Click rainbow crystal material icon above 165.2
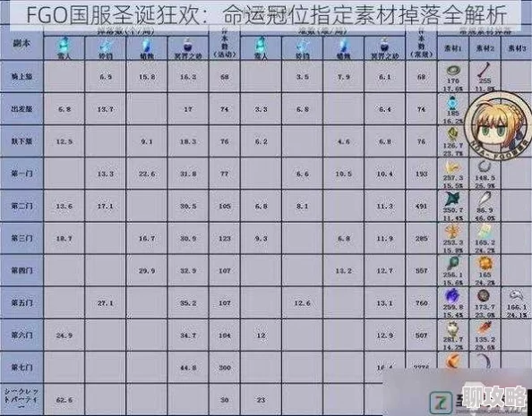 click(x=485, y=231)
